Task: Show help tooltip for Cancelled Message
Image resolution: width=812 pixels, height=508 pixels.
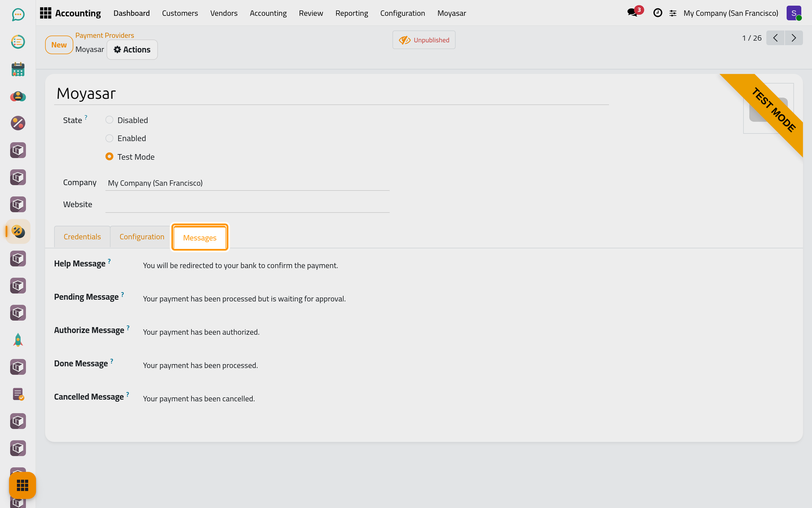Action: (128, 394)
